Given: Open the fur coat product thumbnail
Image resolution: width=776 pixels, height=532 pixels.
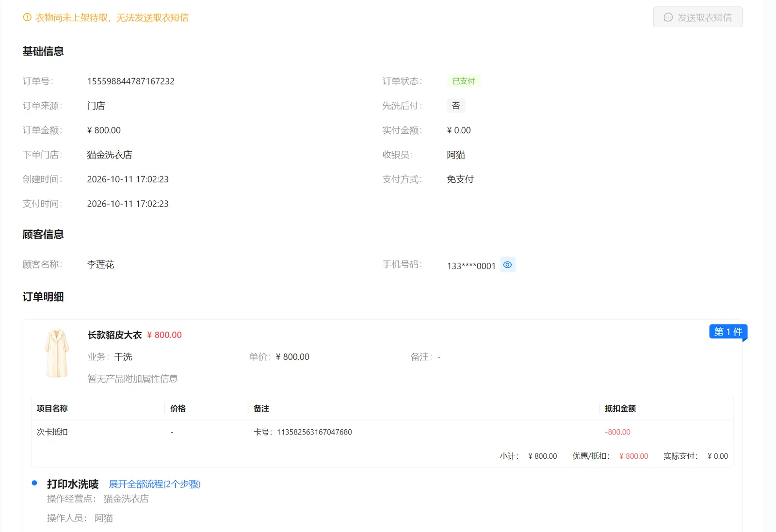Looking at the screenshot, I should [57, 353].
